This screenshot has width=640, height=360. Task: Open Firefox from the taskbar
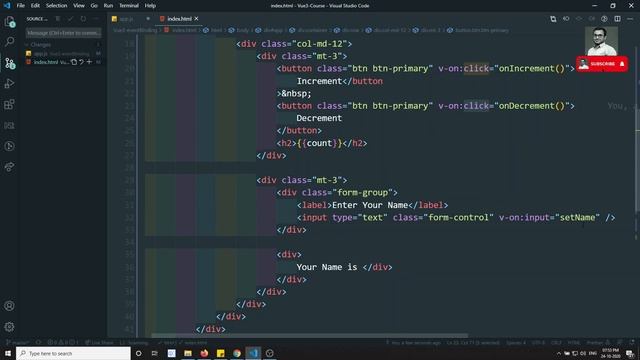pos(204,353)
